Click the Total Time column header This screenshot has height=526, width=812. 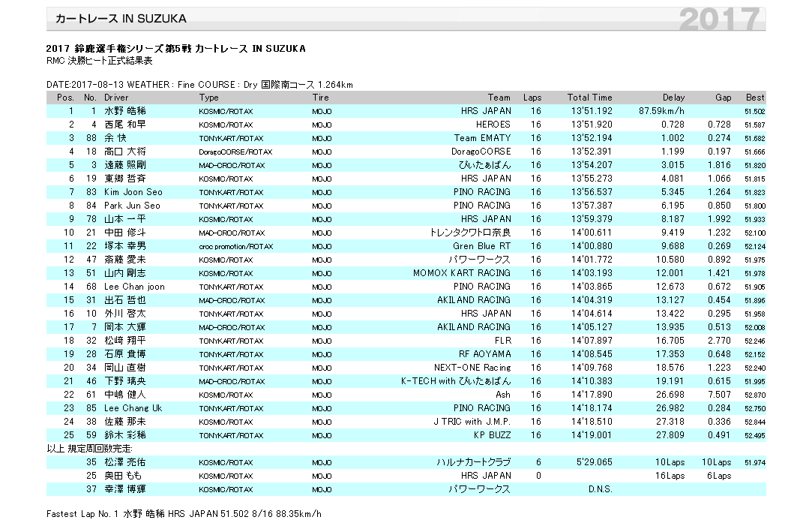[x=589, y=98]
